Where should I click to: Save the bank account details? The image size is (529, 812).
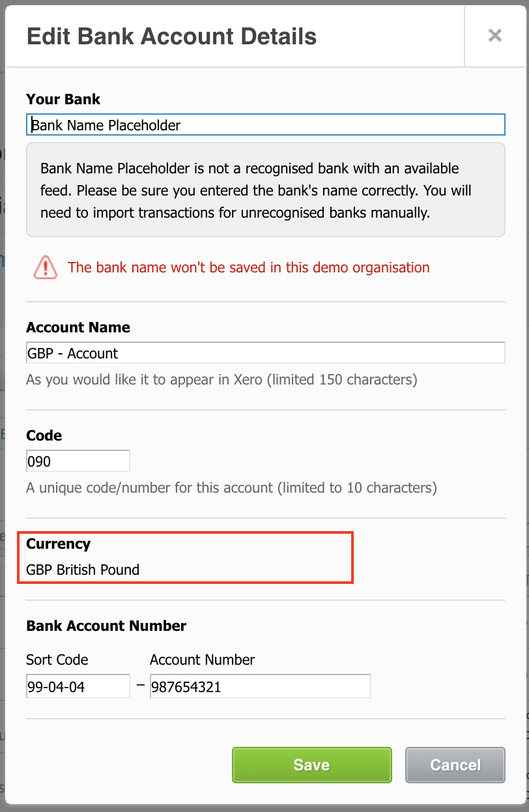point(311,765)
